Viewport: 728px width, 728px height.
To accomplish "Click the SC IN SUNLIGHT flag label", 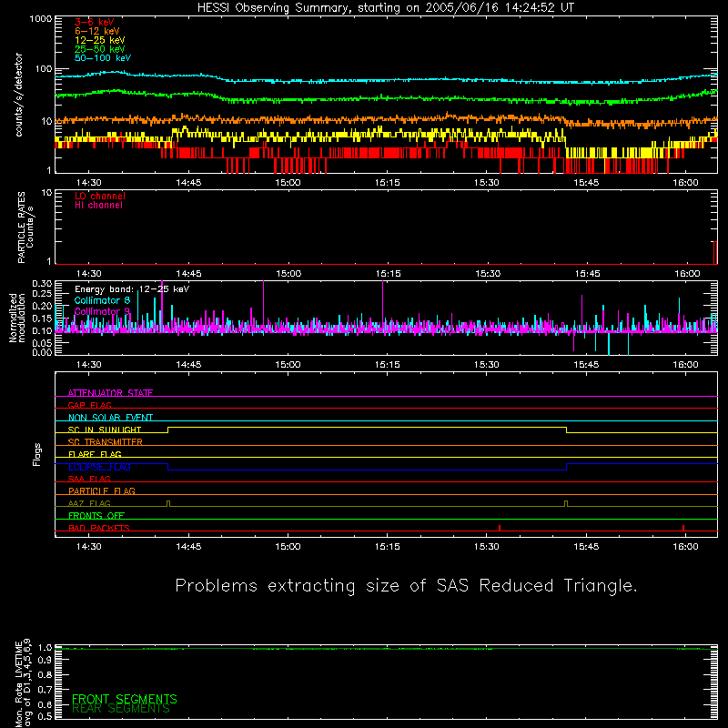I will pos(105,430).
